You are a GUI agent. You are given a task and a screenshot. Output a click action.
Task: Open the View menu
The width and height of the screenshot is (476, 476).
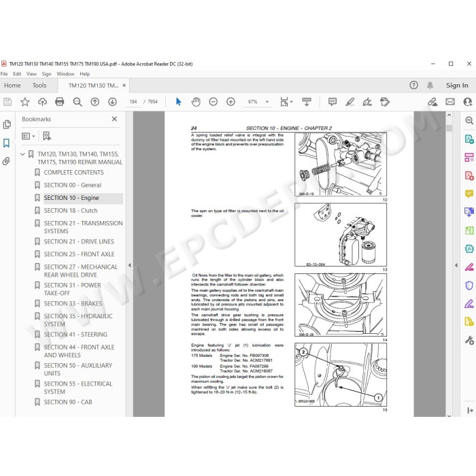[31, 73]
